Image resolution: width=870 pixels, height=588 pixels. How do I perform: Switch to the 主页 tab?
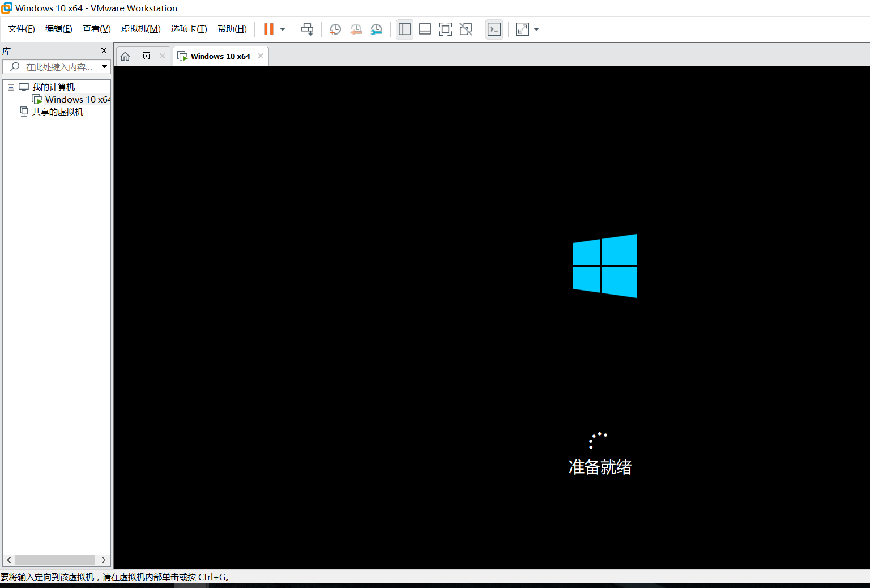142,56
